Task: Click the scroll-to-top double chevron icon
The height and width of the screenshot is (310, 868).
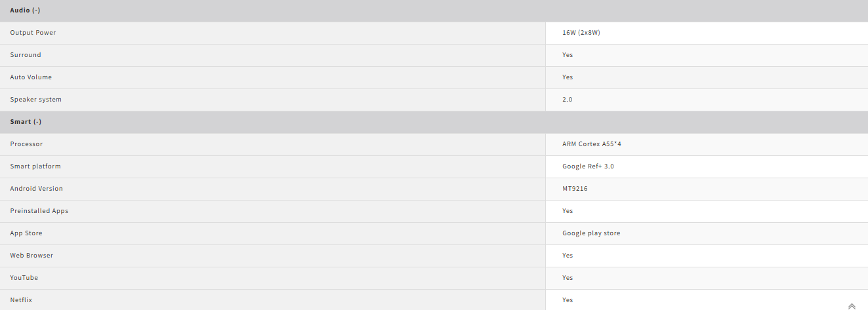Action: point(852,305)
